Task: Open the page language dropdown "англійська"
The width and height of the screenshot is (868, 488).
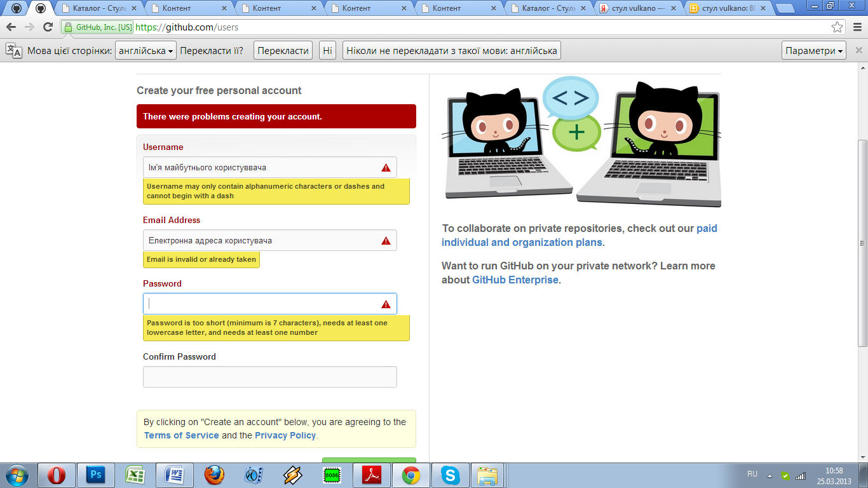Action: coord(146,51)
